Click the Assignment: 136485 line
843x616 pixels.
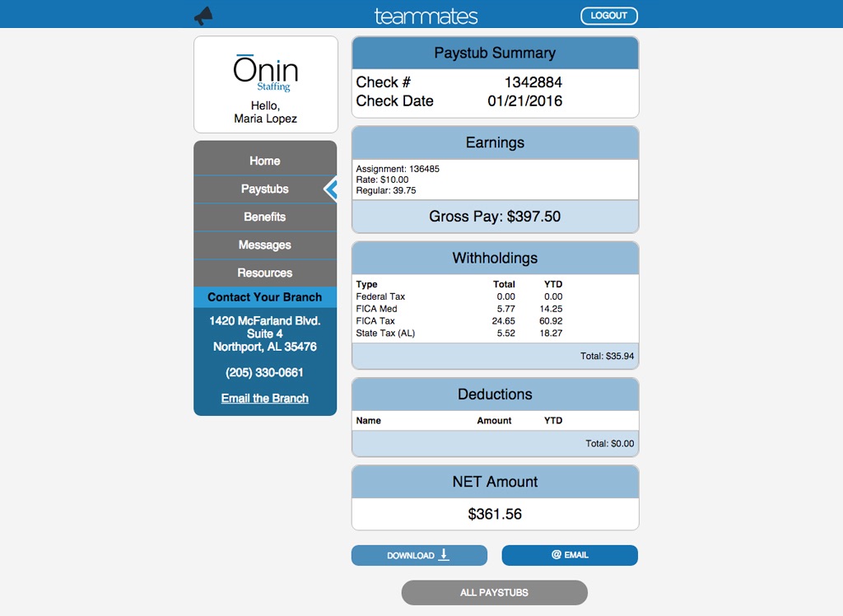[398, 169]
